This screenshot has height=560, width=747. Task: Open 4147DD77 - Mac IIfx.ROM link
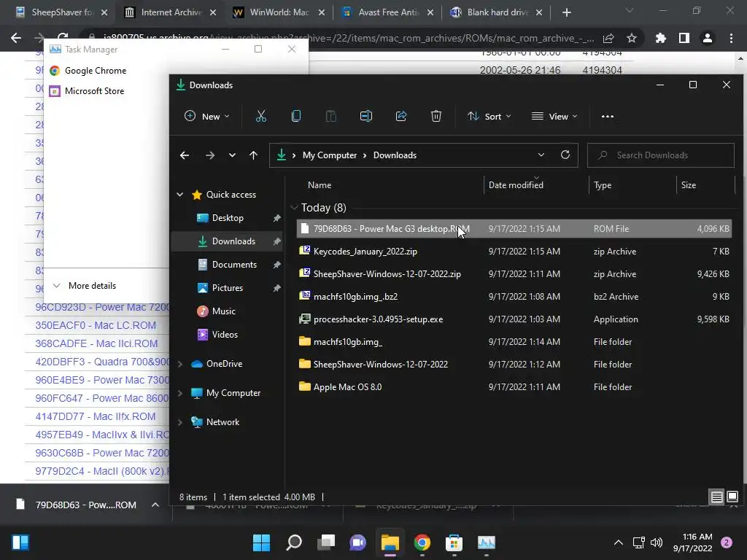coord(96,416)
